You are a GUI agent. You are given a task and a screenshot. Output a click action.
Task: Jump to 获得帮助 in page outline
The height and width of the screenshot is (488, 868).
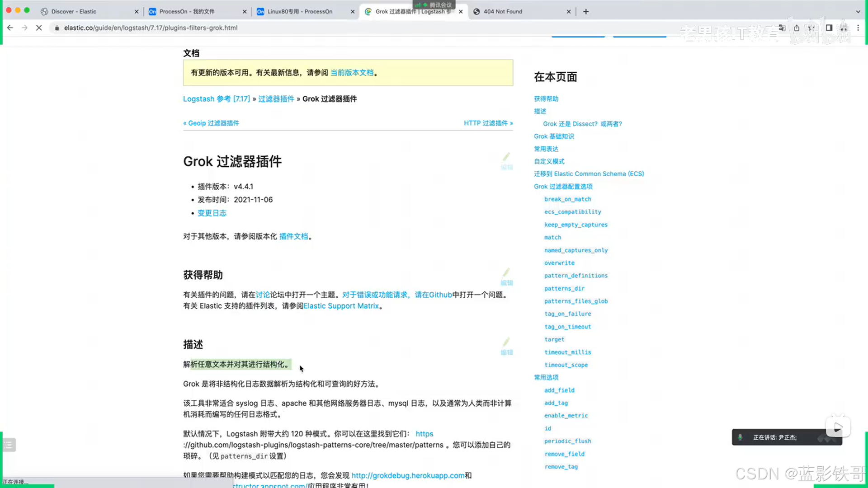[546, 99]
